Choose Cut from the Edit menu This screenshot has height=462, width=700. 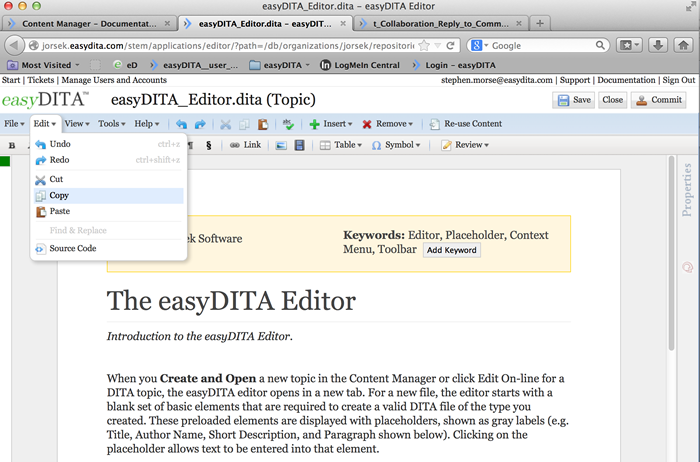point(108,179)
